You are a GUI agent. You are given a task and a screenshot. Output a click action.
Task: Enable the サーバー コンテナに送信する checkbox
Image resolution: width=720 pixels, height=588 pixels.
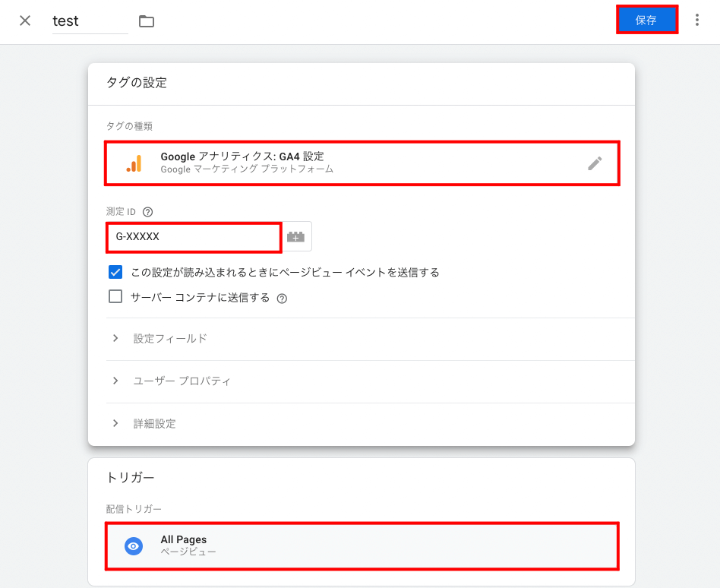[115, 296]
